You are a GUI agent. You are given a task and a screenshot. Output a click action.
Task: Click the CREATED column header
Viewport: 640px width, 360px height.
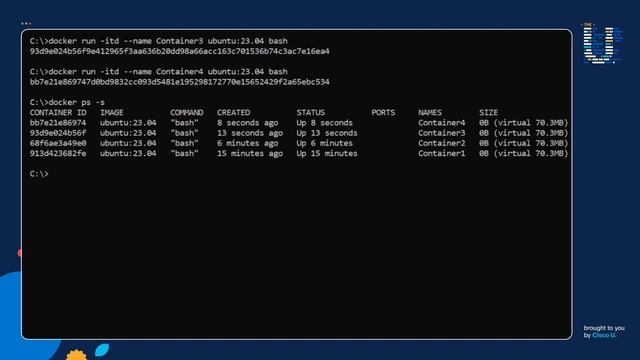233,112
